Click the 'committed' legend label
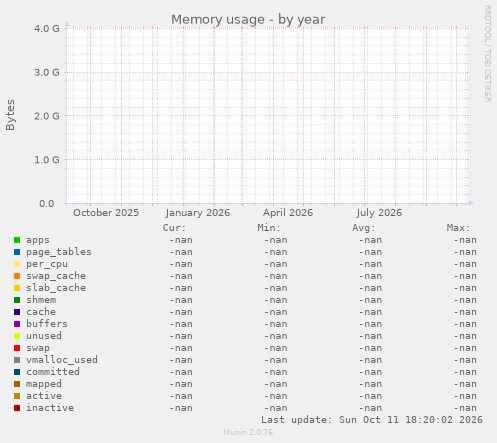The width and height of the screenshot is (497, 443). coord(53,372)
